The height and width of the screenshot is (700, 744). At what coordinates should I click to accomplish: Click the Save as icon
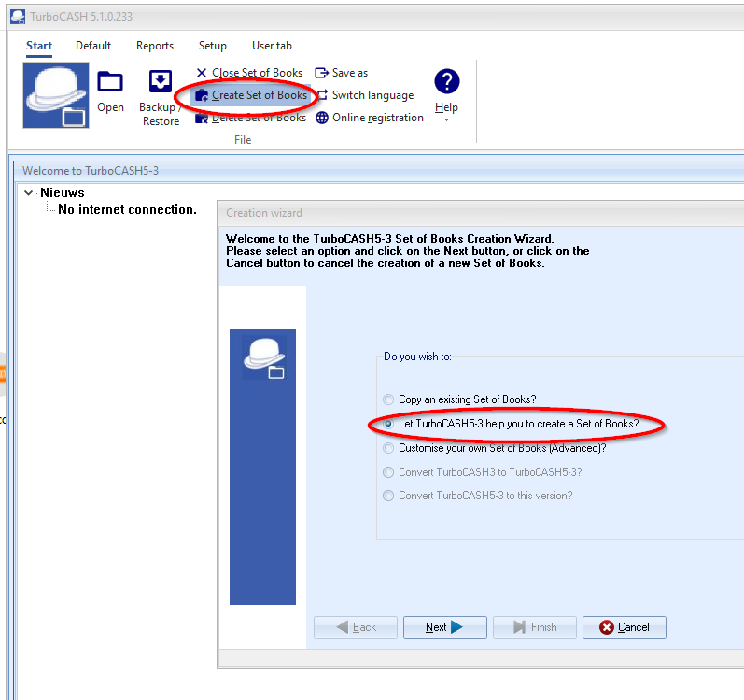tap(322, 73)
